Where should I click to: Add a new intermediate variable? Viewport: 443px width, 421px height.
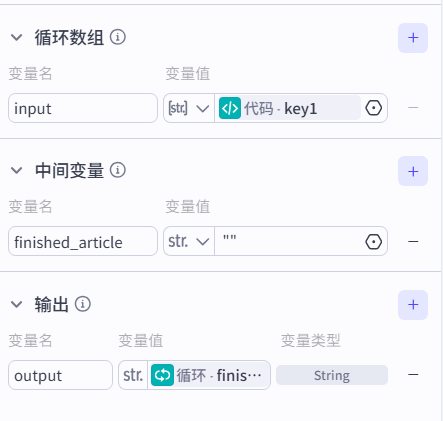(x=413, y=171)
